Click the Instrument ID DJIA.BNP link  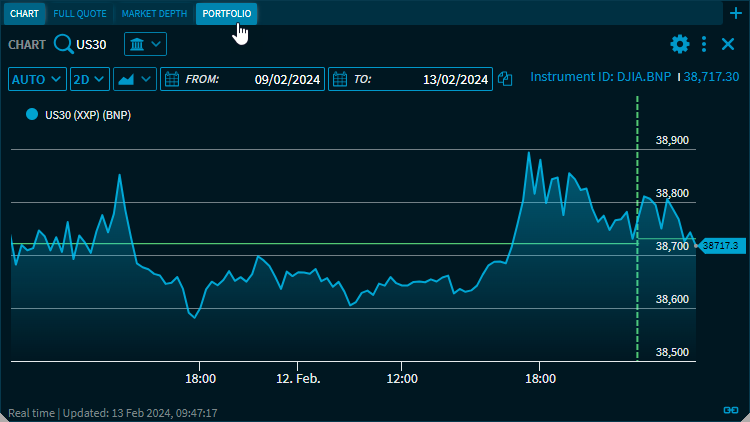[x=601, y=77]
